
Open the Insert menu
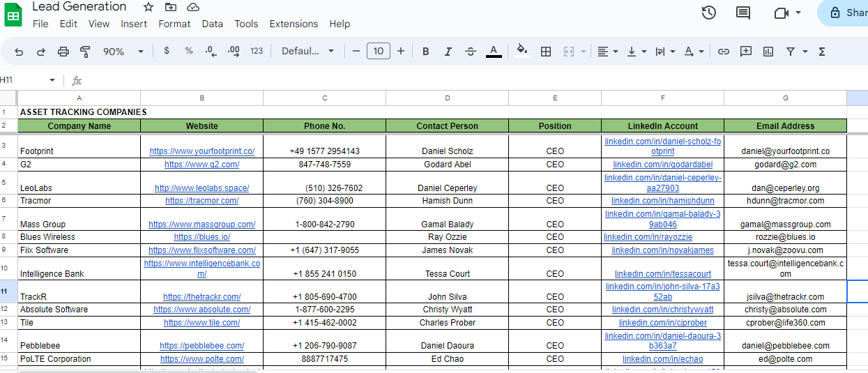click(134, 24)
